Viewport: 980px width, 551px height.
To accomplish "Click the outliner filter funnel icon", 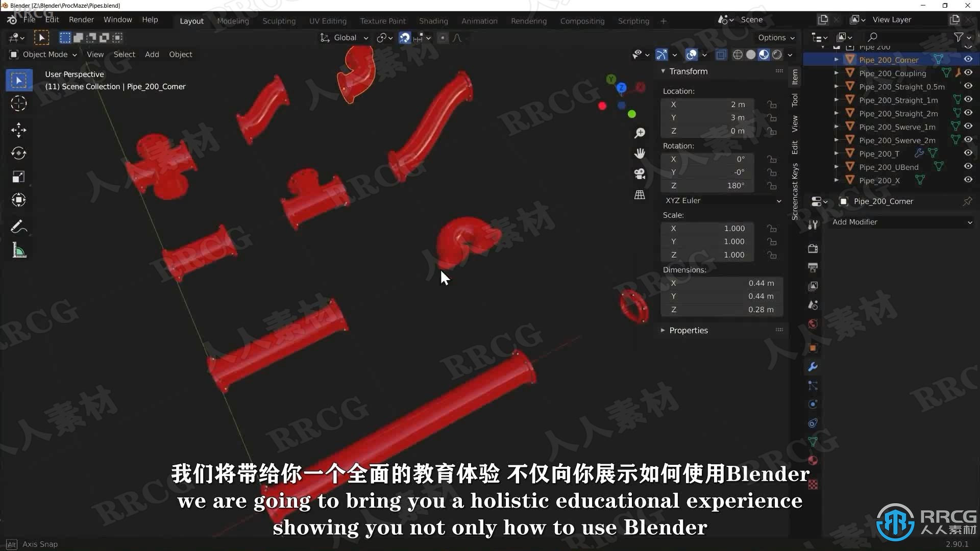I will [x=959, y=37].
